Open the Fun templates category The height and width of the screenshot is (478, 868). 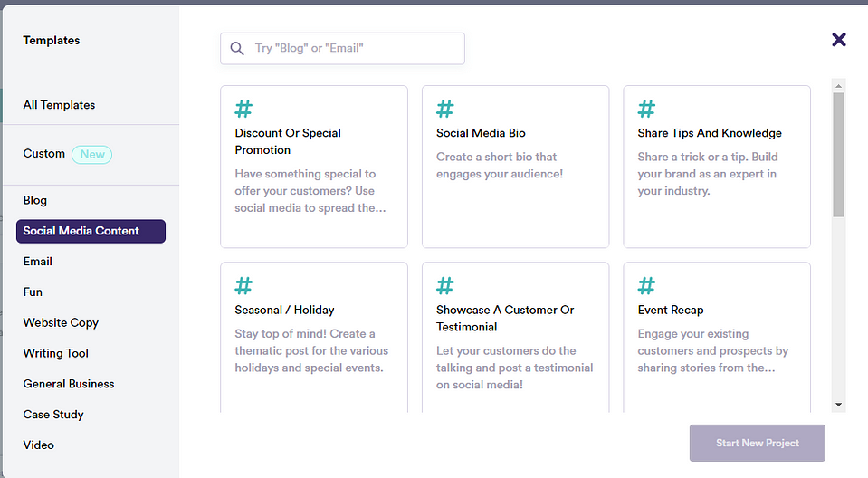33,292
